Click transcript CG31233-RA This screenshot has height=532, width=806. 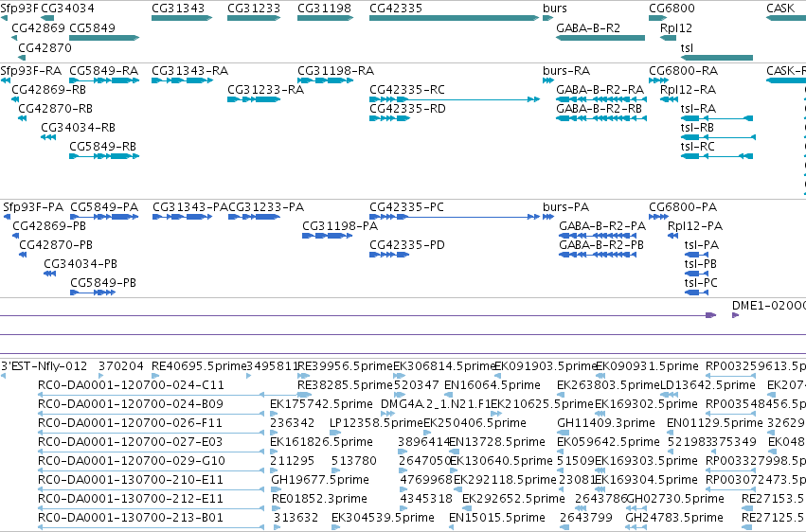pyautogui.click(x=254, y=99)
